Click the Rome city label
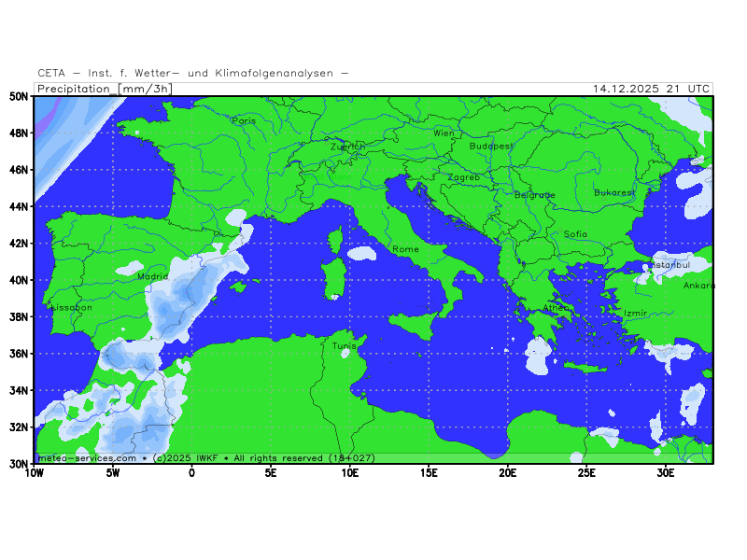This screenshot has width=747, height=560. click(405, 249)
